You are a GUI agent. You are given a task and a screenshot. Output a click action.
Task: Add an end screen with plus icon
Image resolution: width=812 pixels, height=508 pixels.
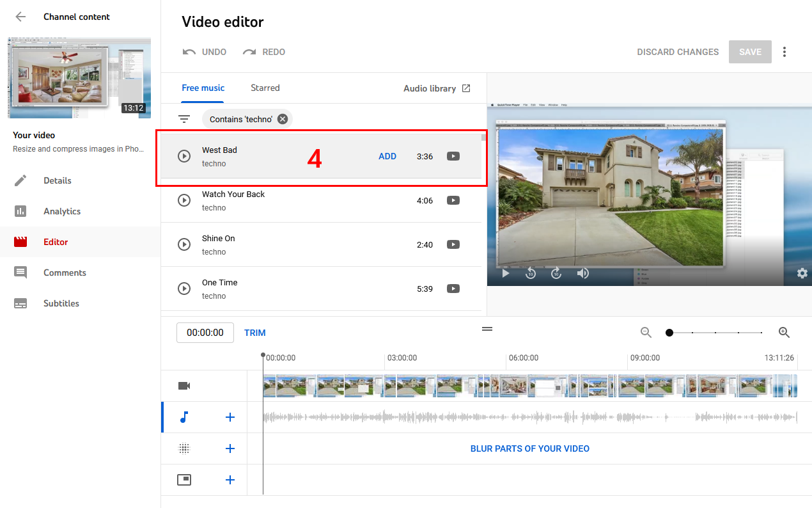[x=230, y=480]
